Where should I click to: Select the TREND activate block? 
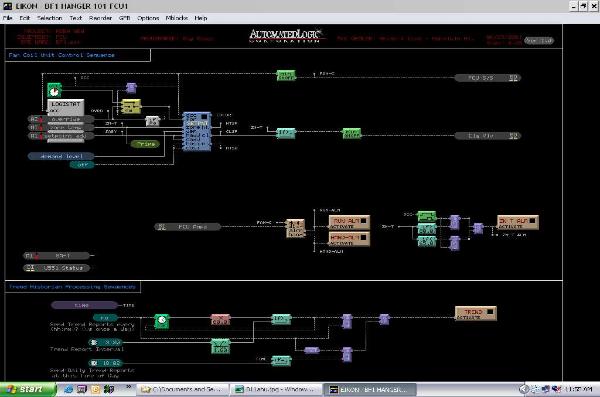[x=476, y=313]
